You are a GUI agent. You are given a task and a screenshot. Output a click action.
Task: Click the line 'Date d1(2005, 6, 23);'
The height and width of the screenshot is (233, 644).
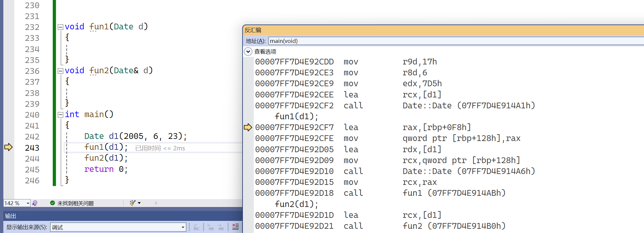tap(136, 136)
